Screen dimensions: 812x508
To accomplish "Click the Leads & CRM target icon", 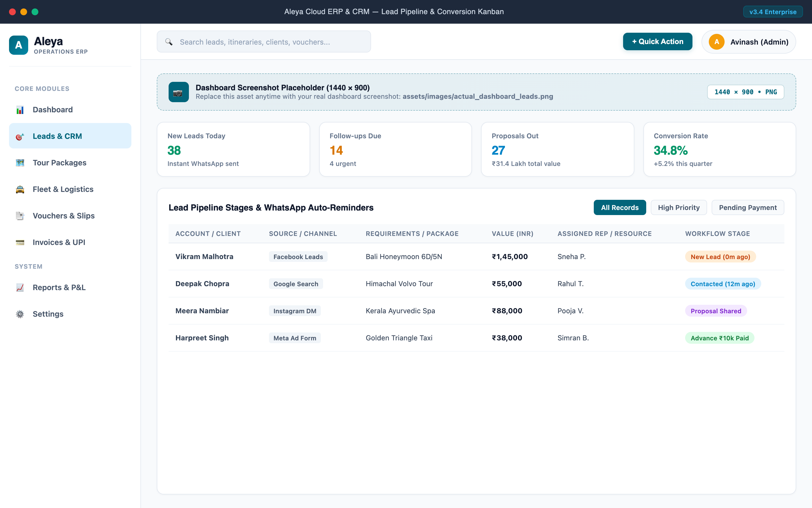I will click(20, 136).
